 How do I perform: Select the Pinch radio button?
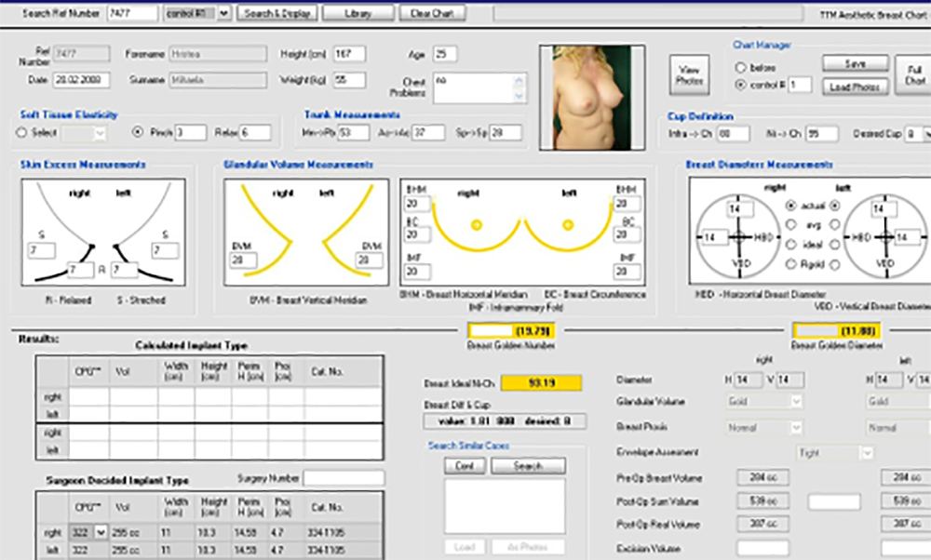pyautogui.click(x=137, y=133)
